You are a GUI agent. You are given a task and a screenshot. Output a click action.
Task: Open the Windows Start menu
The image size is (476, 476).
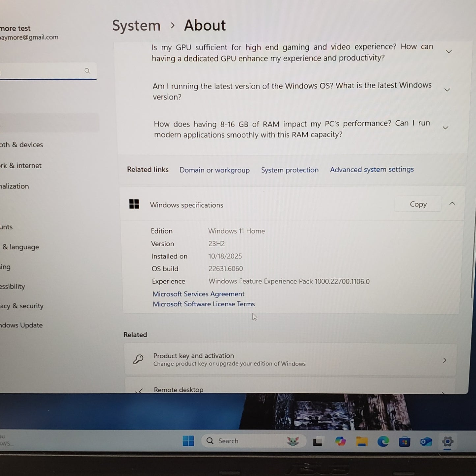tap(188, 441)
